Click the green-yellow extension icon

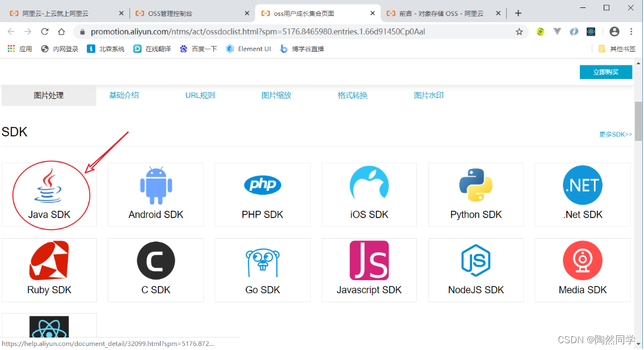tap(541, 32)
